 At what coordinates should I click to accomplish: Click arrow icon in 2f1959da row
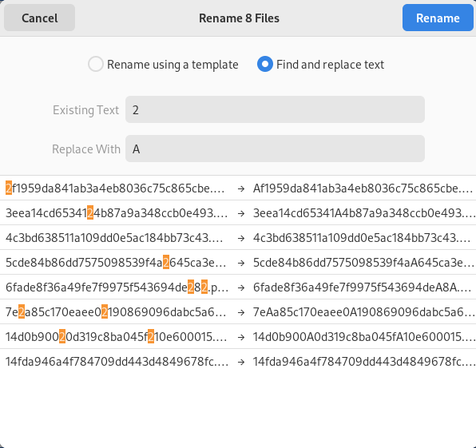point(241,188)
